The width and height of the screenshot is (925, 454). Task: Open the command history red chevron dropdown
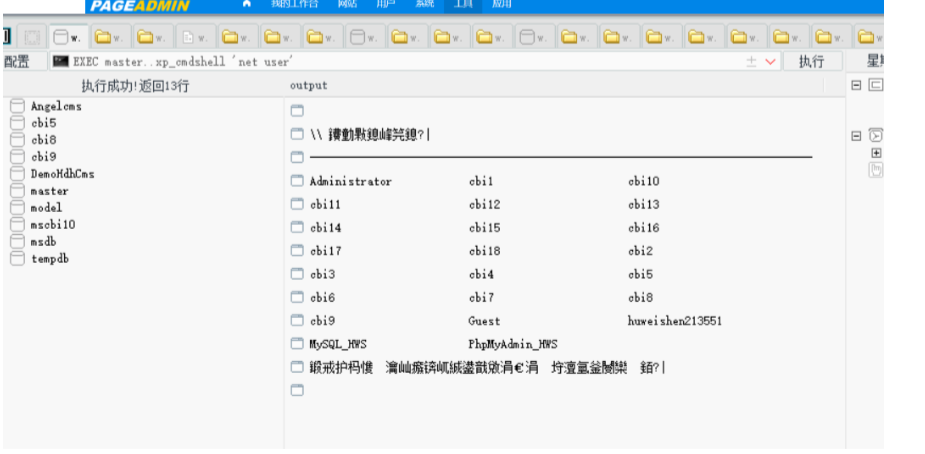coord(770,61)
